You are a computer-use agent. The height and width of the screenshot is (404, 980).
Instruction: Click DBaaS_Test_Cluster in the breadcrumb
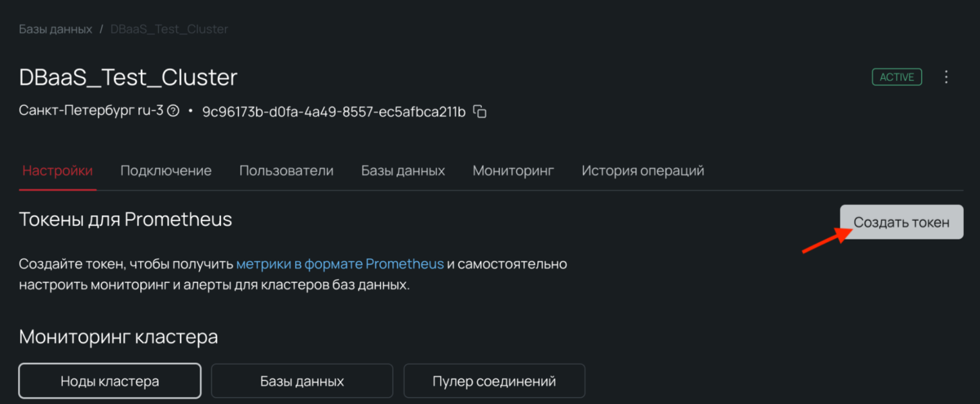tap(169, 30)
